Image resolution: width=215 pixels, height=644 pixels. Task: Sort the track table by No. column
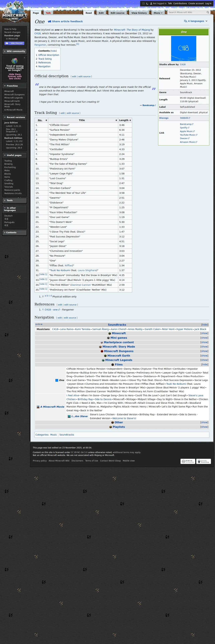point(41,120)
